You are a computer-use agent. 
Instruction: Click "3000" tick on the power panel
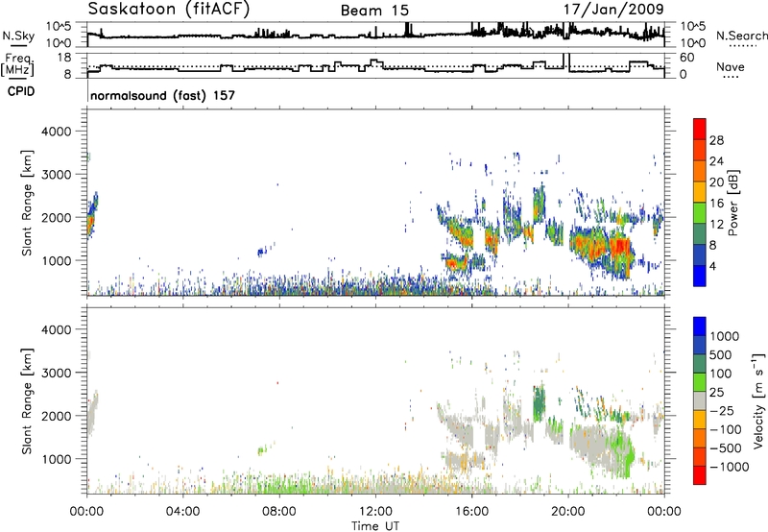tap(56, 175)
